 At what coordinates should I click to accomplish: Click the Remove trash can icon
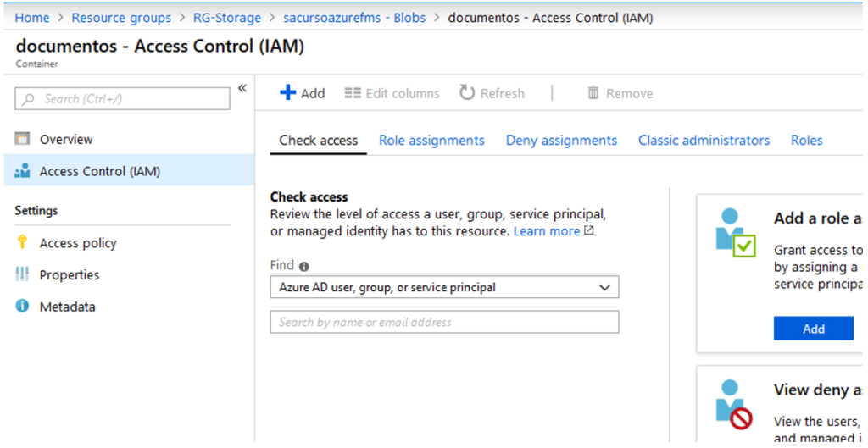pos(593,93)
